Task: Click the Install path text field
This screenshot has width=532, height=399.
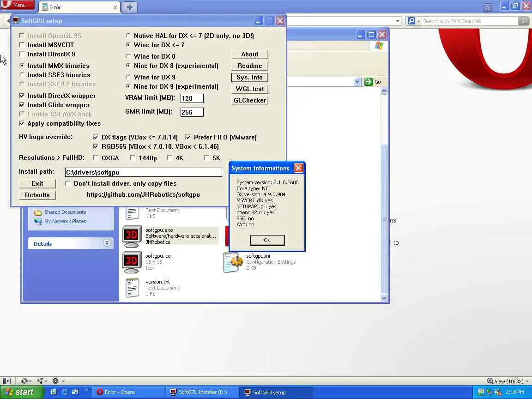Action: pos(144,172)
